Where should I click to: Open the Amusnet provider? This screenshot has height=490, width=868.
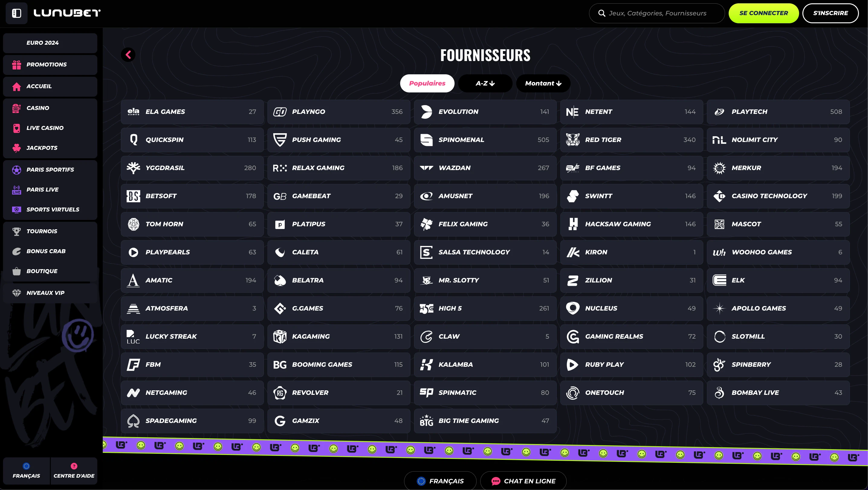pos(485,196)
